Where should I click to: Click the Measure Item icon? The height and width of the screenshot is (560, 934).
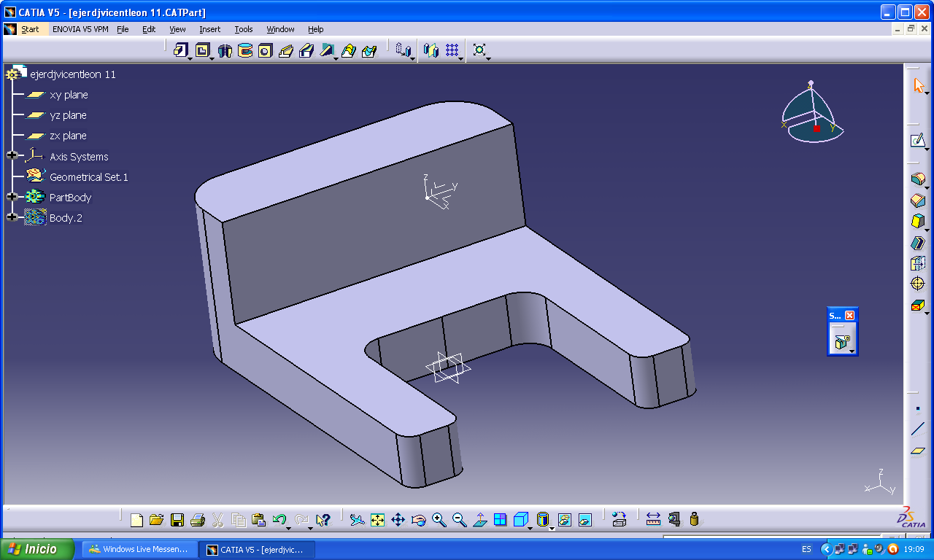click(x=674, y=519)
